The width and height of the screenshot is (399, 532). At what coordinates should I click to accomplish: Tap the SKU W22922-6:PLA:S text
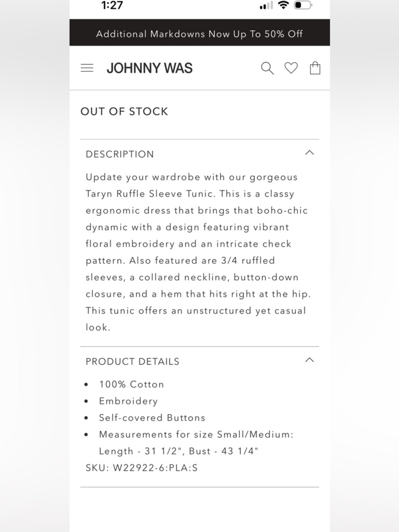142,468
